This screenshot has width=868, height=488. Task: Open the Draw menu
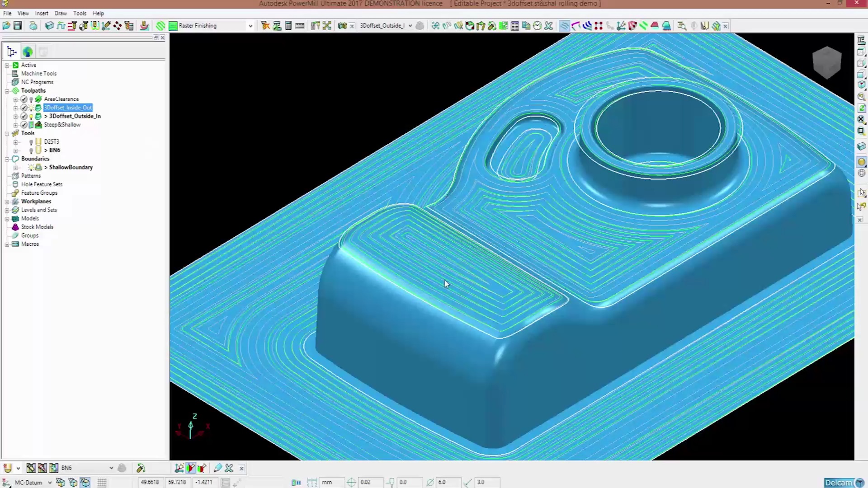[61, 13]
